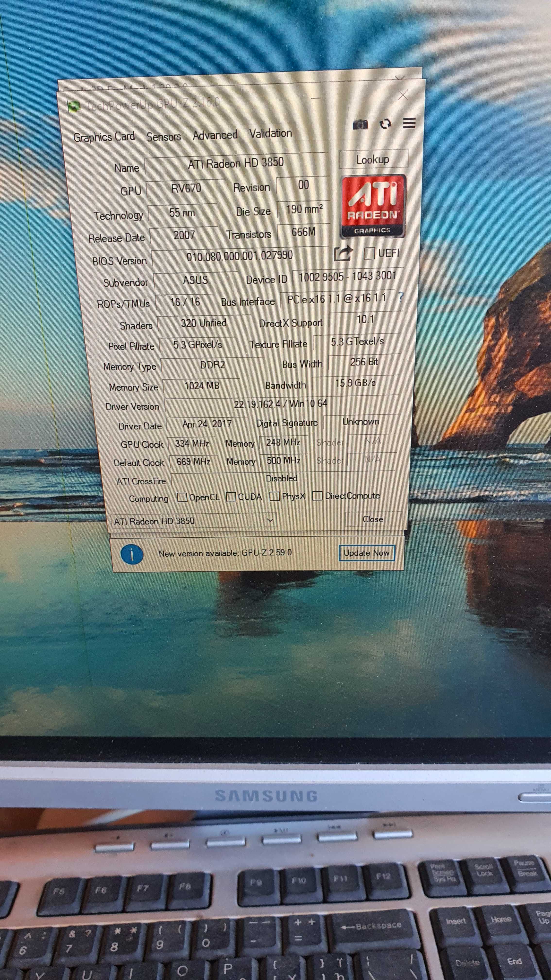
Task: Click the blue info icon in update bar
Action: (132, 554)
